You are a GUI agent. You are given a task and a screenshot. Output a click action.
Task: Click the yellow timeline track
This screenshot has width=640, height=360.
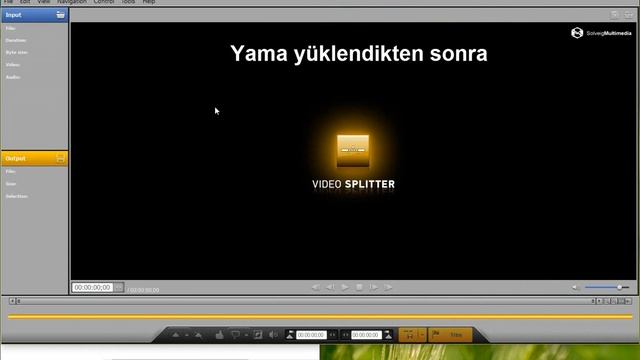pos(320,316)
